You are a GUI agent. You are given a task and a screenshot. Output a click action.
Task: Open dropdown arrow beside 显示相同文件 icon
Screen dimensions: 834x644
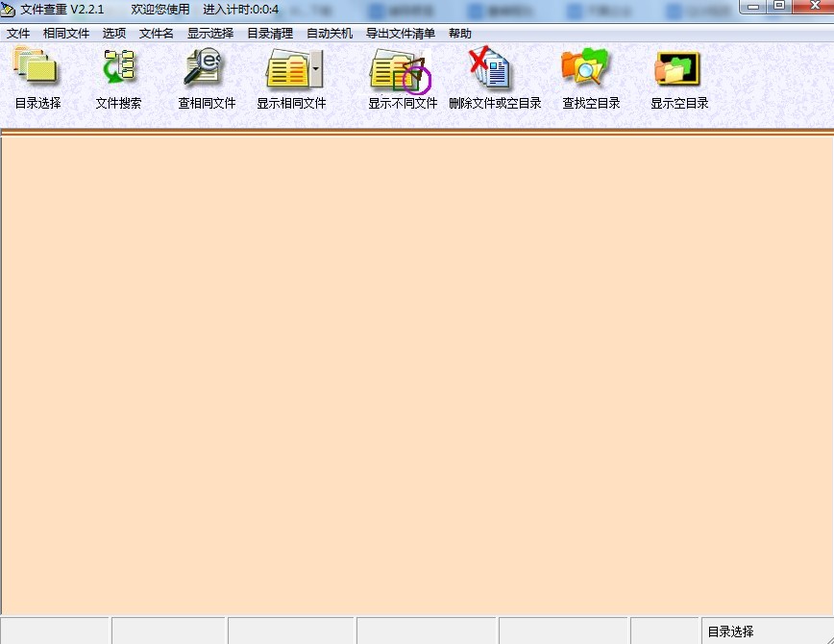coord(316,68)
